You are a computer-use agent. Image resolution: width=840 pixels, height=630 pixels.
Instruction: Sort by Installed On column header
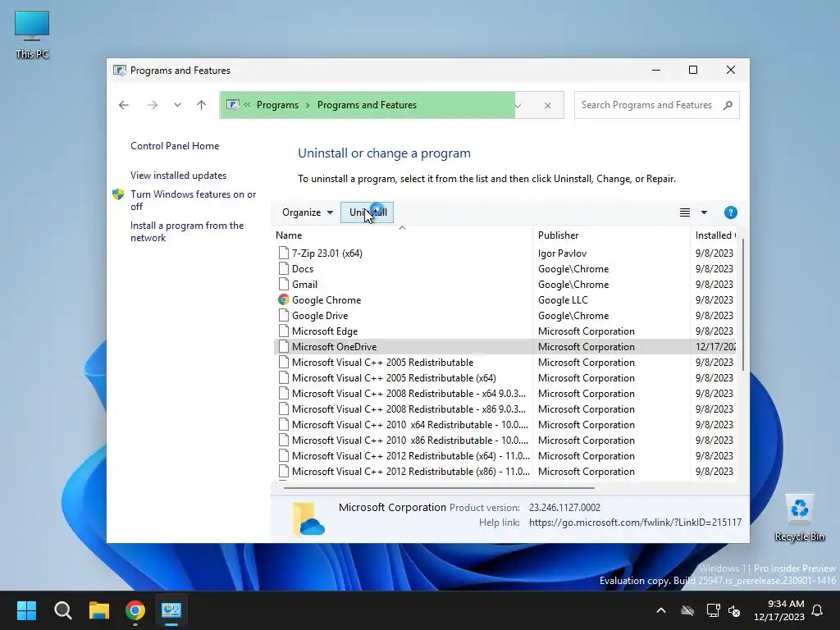coord(714,235)
